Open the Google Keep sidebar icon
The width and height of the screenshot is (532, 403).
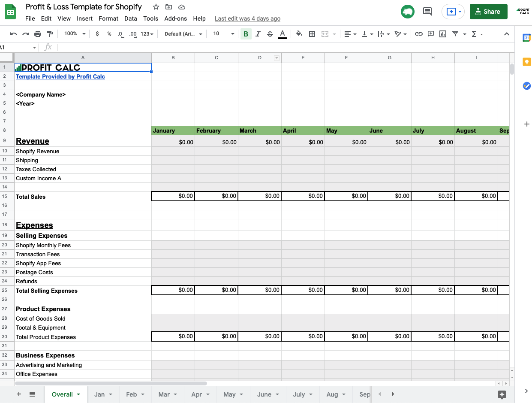526,62
